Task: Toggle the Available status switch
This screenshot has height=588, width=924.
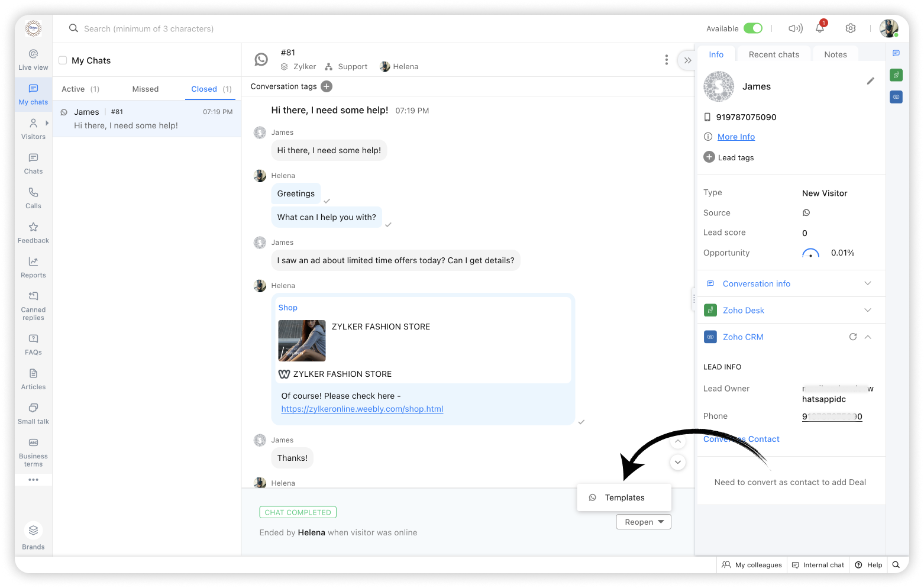Action: click(752, 28)
